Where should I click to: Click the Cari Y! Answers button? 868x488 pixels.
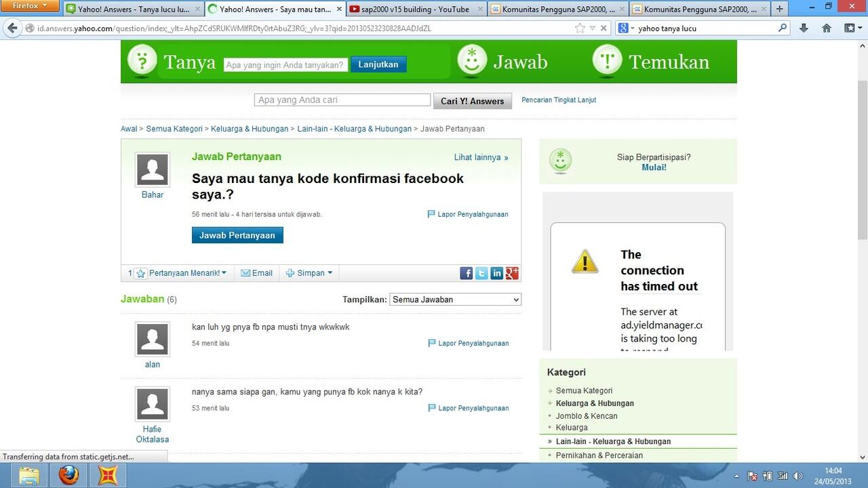(x=473, y=101)
